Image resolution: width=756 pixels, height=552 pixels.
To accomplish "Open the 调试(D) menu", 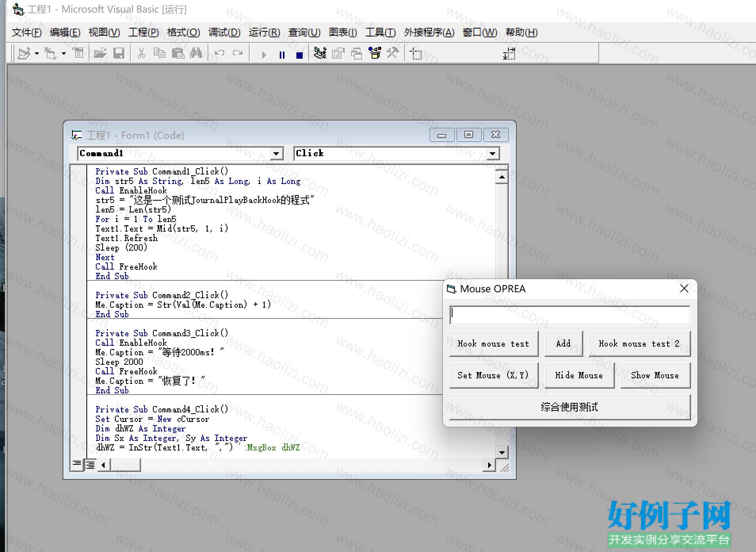I will click(224, 33).
